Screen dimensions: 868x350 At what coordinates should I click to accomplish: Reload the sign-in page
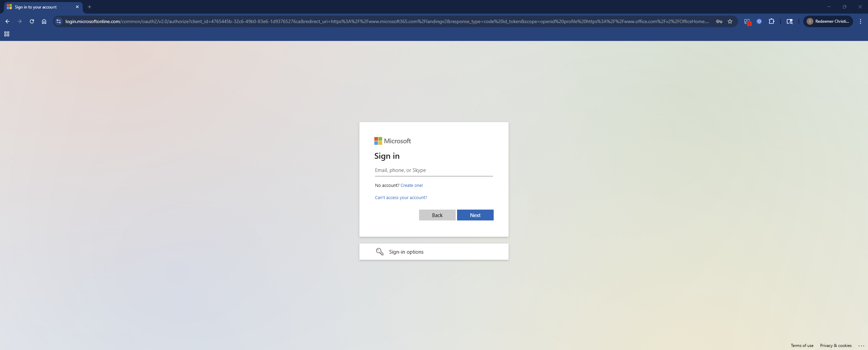[x=32, y=21]
